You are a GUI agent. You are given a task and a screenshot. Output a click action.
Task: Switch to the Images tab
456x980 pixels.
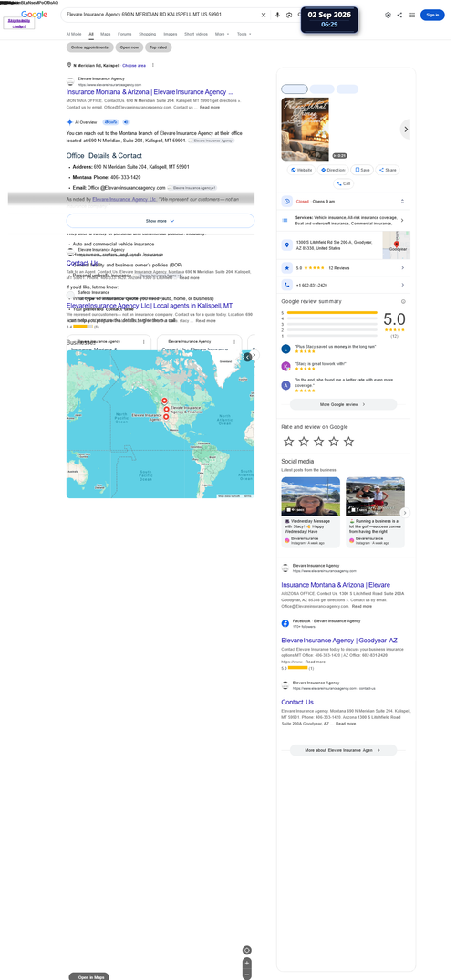point(170,34)
